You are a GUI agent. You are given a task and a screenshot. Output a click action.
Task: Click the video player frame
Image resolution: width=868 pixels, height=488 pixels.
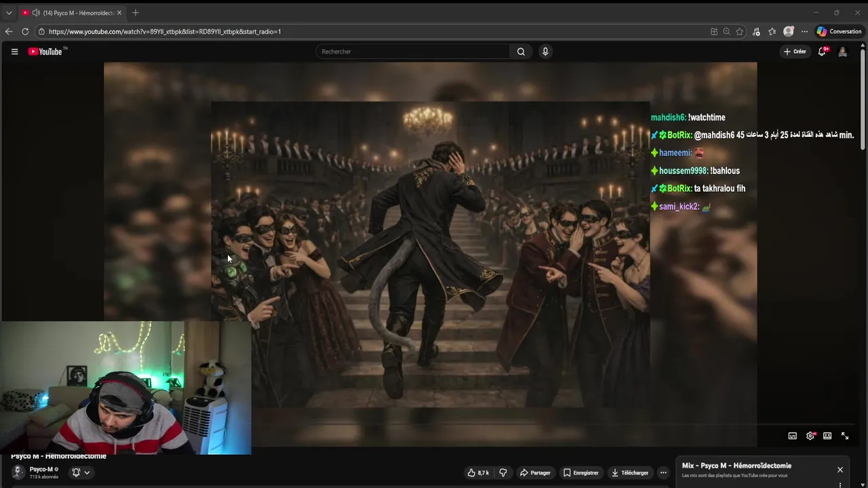[x=430, y=254]
